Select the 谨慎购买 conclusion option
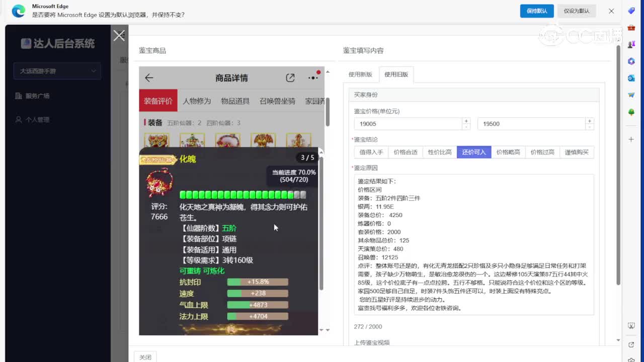 coord(577,152)
